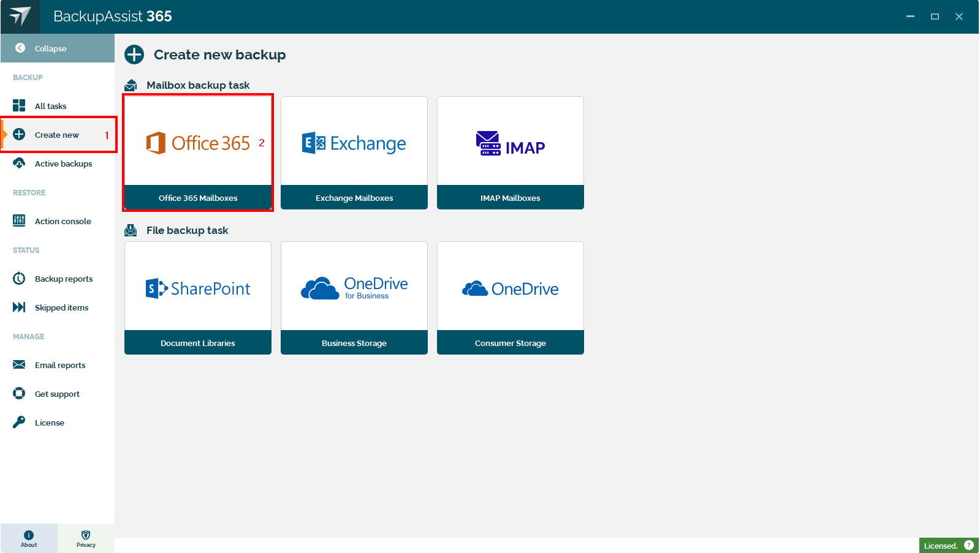Open the Backup reports clock icon
The image size is (980, 553).
tap(19, 279)
